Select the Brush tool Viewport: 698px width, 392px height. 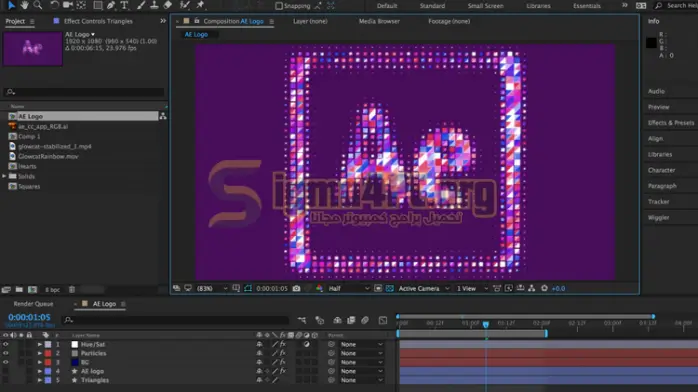[141, 5]
